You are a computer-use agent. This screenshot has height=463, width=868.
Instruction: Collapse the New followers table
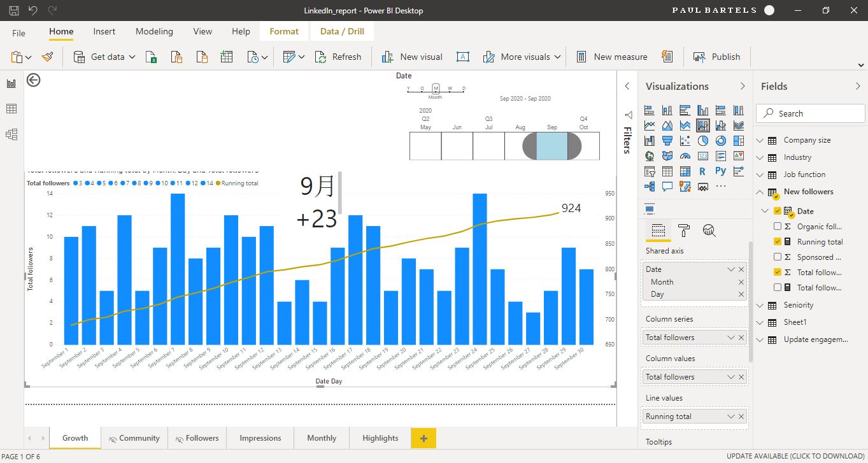pos(760,192)
